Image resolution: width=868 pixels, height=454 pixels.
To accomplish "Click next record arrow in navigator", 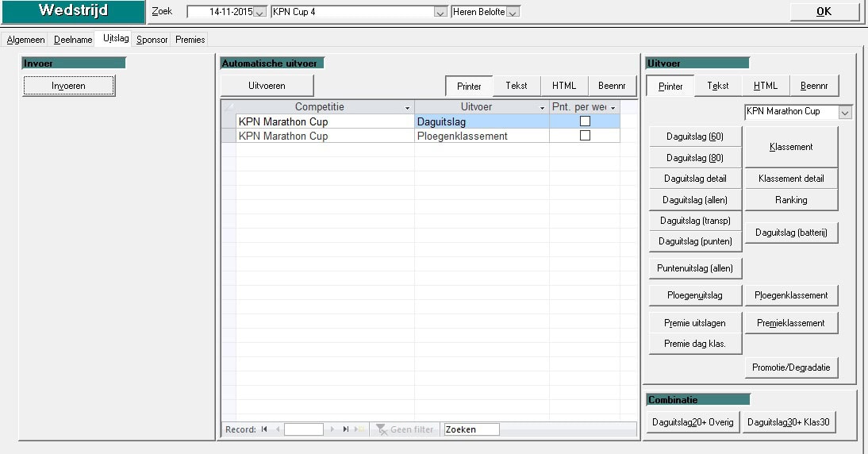I will coord(332,429).
